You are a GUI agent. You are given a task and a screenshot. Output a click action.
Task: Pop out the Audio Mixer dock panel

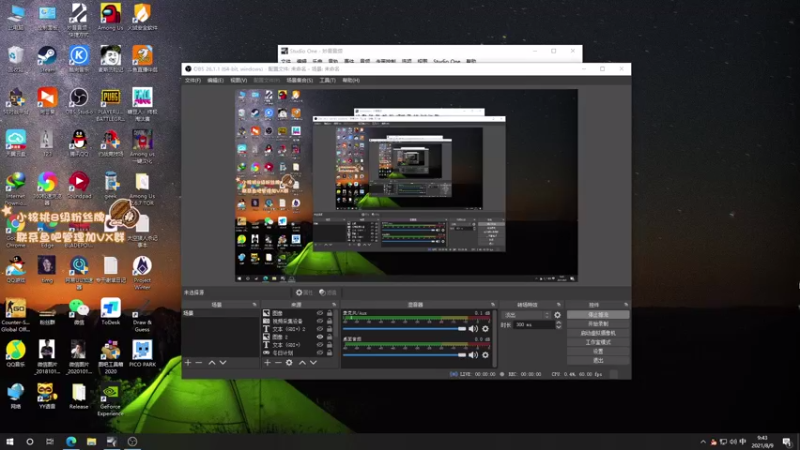(x=493, y=305)
